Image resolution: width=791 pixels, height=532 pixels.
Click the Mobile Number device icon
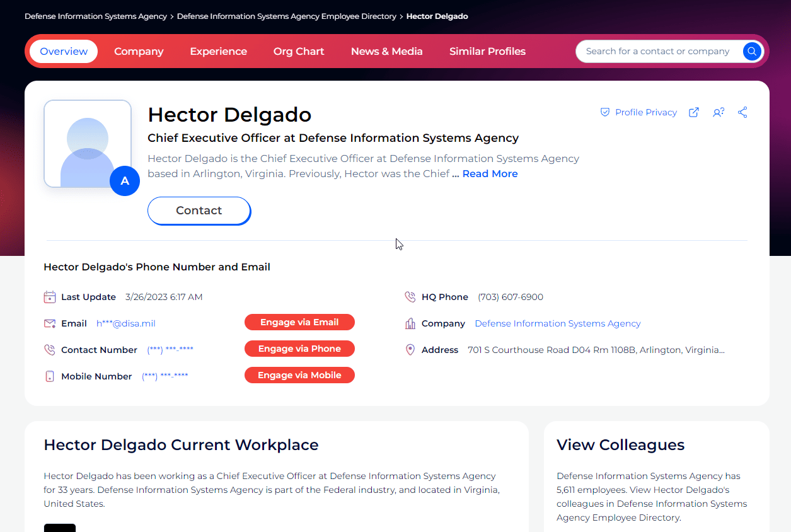tap(50, 376)
